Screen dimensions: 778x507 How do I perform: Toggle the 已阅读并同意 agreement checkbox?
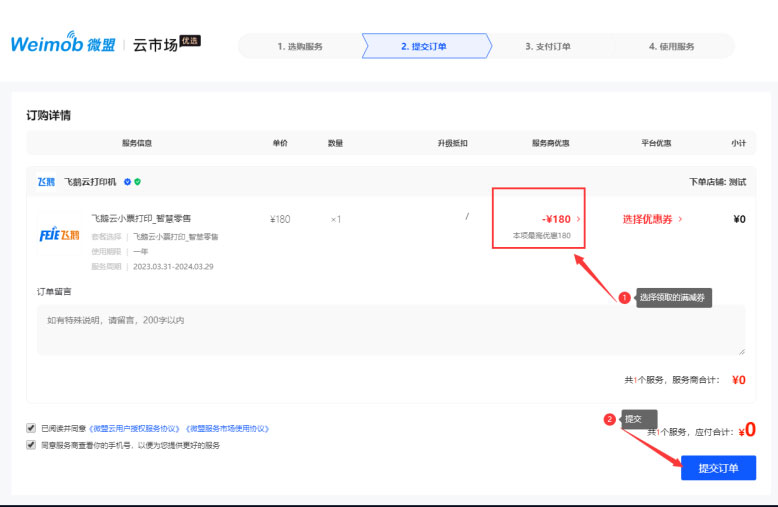31,428
